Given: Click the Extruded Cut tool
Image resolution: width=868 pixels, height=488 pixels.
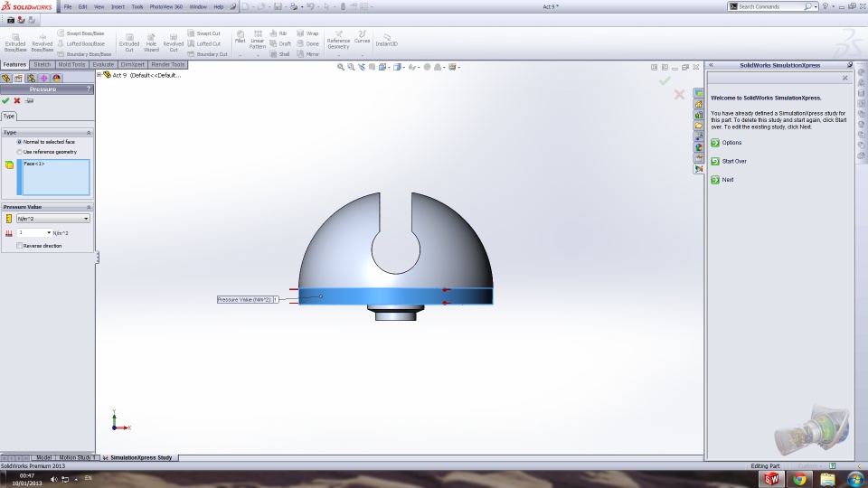Looking at the screenshot, I should tap(129, 42).
